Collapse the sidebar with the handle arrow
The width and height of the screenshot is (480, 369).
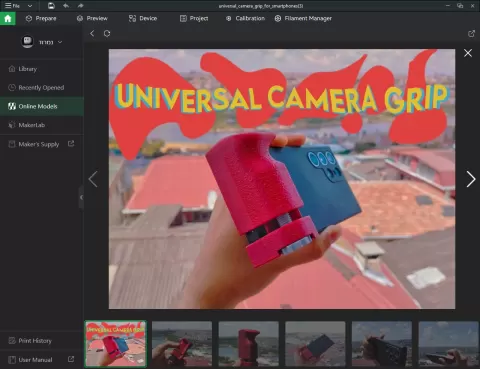81,197
